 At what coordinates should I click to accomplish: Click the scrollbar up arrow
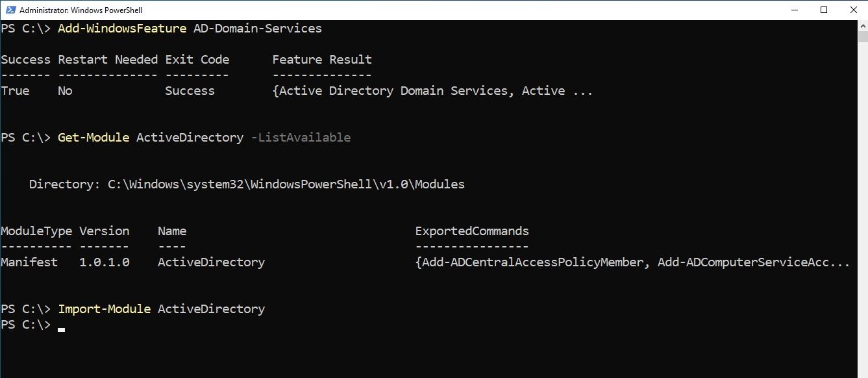863,25
